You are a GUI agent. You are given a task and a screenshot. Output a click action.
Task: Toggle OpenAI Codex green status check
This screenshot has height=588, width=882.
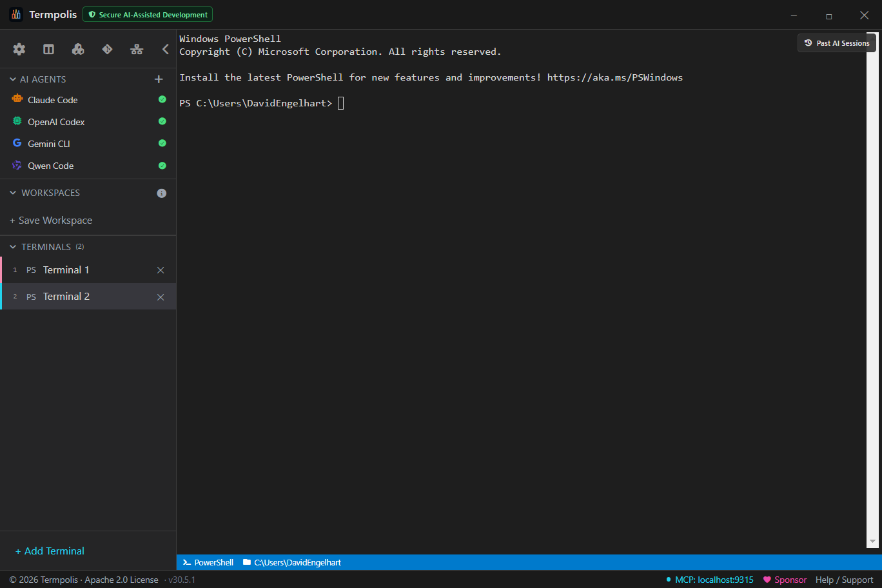point(162,121)
